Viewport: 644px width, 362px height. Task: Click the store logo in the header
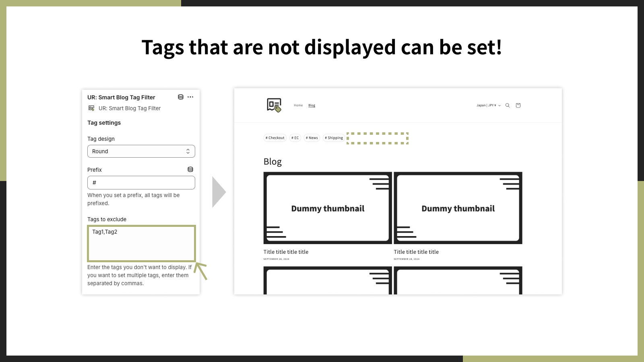tap(274, 105)
